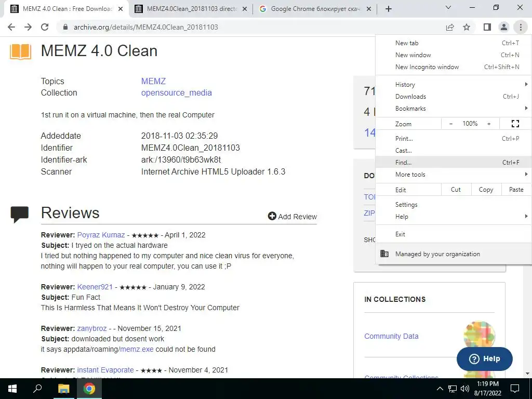The height and width of the screenshot is (399, 532).
Task: Click the address bar URL field
Action: click(x=251, y=27)
